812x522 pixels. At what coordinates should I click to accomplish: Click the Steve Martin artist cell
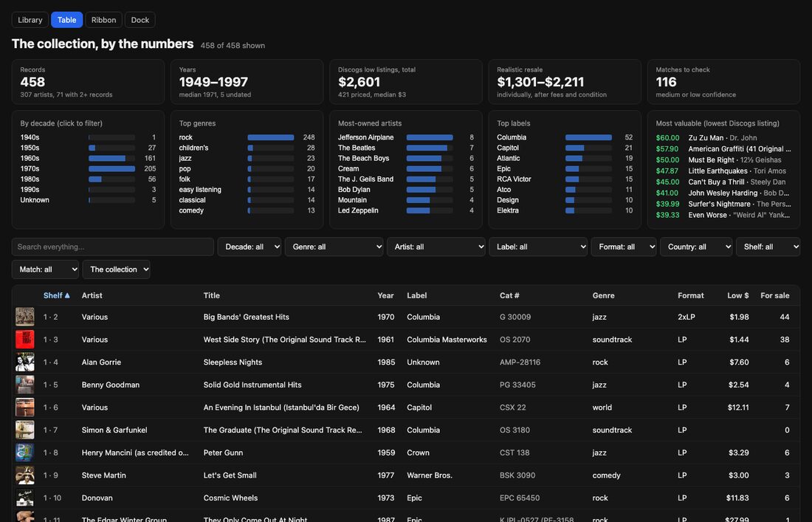coord(103,475)
